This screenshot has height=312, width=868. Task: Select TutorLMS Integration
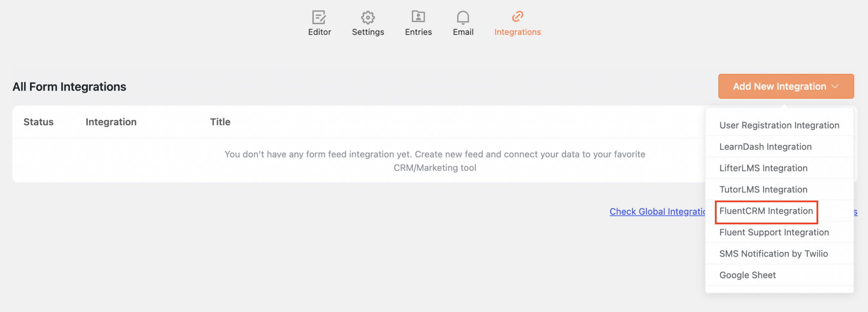click(763, 189)
